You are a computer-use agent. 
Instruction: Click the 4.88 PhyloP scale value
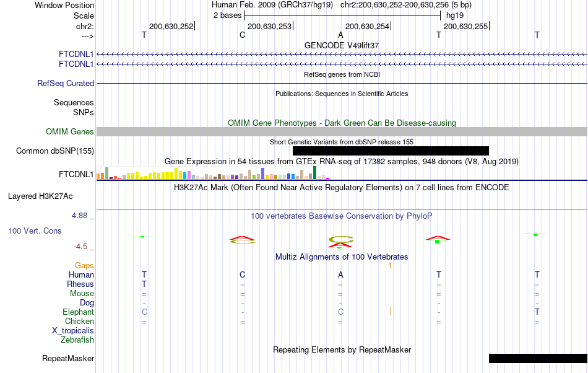point(79,216)
